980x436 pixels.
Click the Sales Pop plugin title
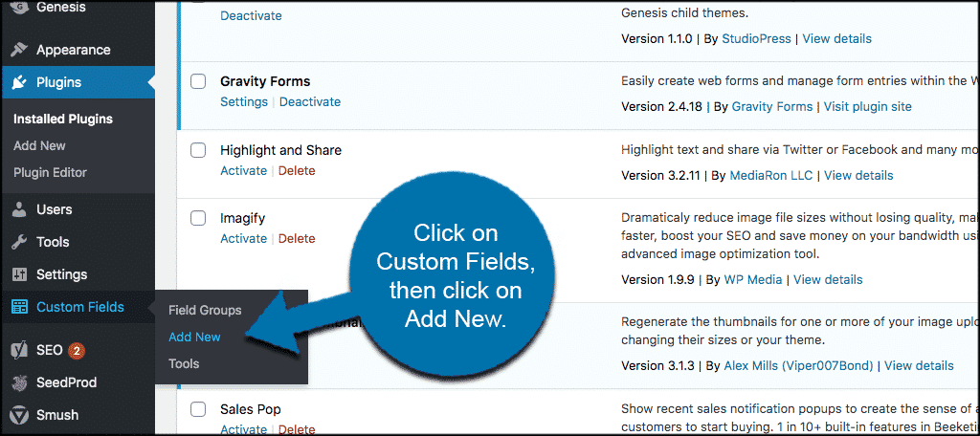point(251,410)
